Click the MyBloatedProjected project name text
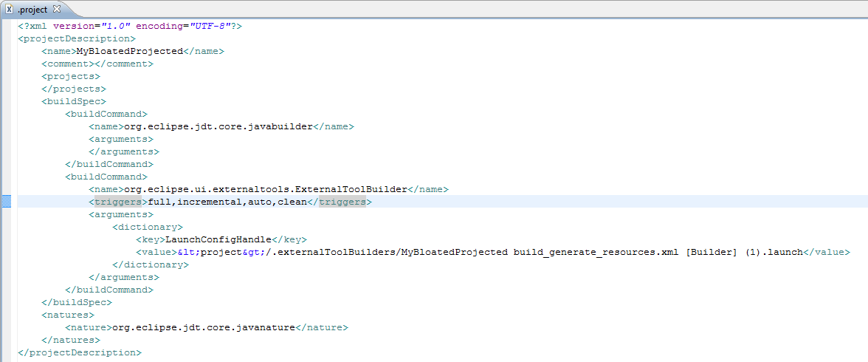 tap(129, 51)
